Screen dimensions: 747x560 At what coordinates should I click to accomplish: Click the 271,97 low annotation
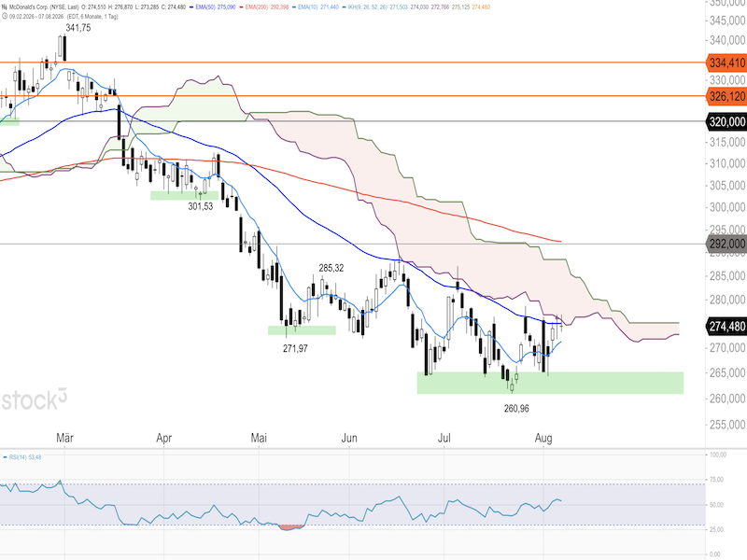[x=295, y=348]
